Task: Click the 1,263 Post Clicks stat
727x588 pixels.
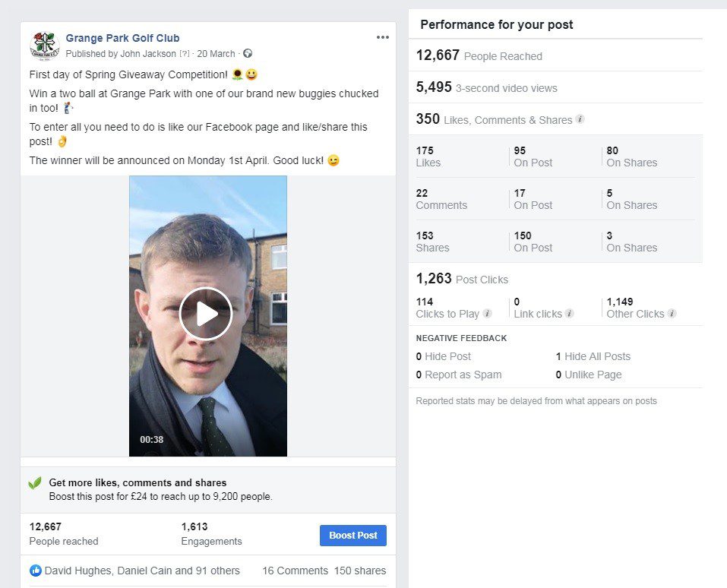Action: (462, 279)
